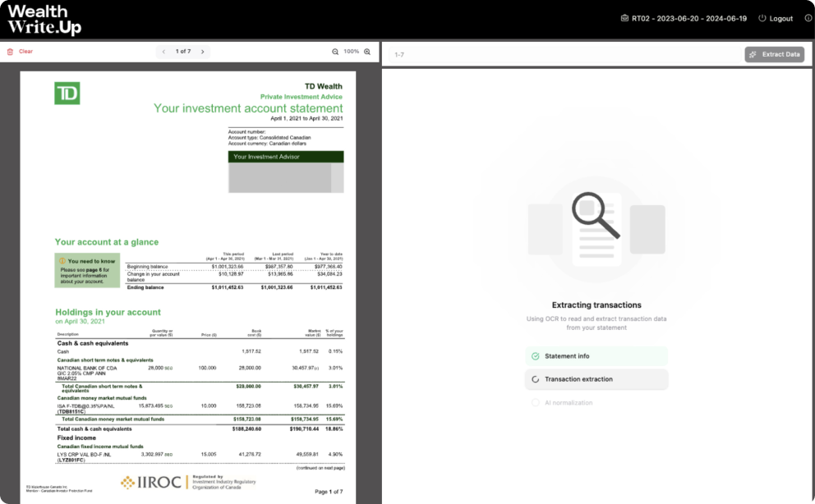Click the 'Total cash & cash equivalents' row
The image size is (815, 504).
click(x=200, y=428)
